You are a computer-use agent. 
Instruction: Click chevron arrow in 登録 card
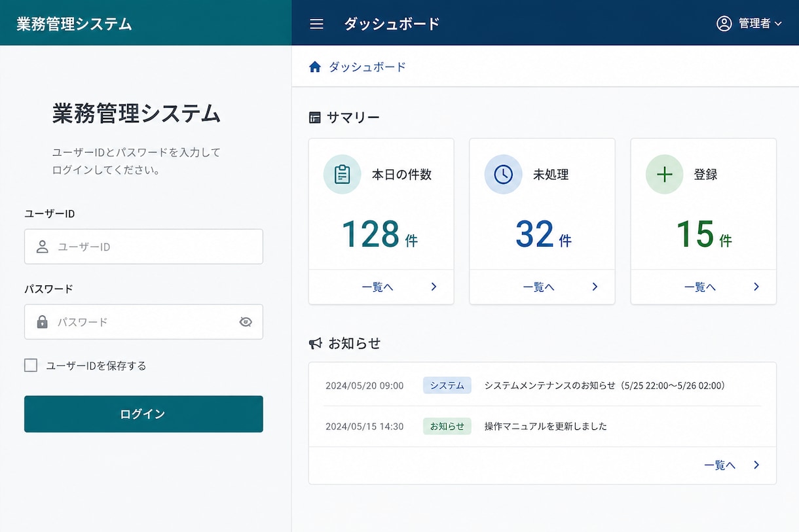click(756, 287)
